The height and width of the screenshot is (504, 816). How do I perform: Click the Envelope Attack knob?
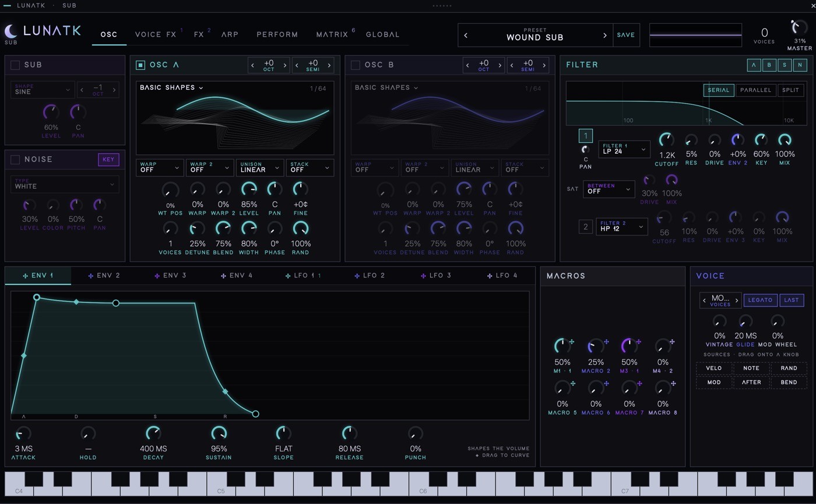coord(23,433)
